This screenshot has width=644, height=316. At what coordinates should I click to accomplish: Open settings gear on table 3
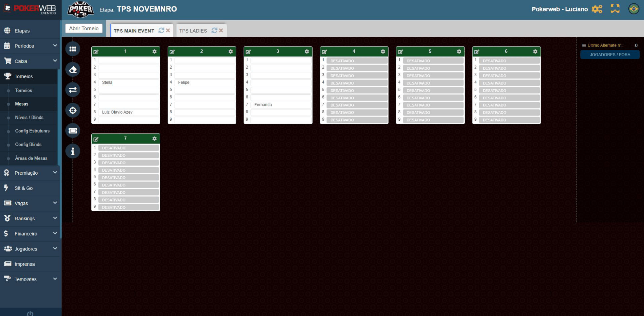click(x=307, y=52)
